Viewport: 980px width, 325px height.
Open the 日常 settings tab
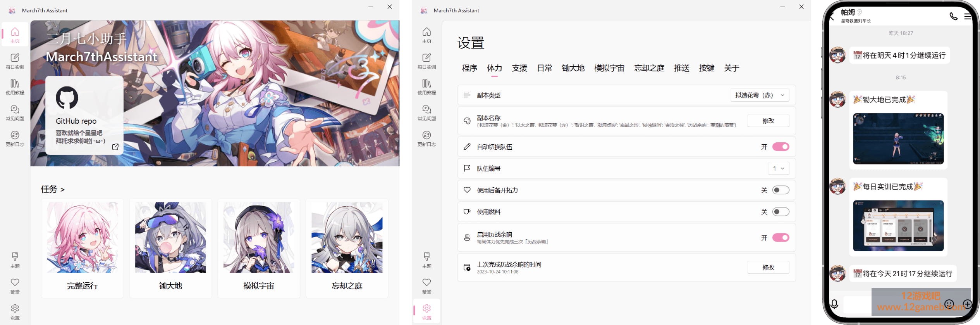pos(545,68)
